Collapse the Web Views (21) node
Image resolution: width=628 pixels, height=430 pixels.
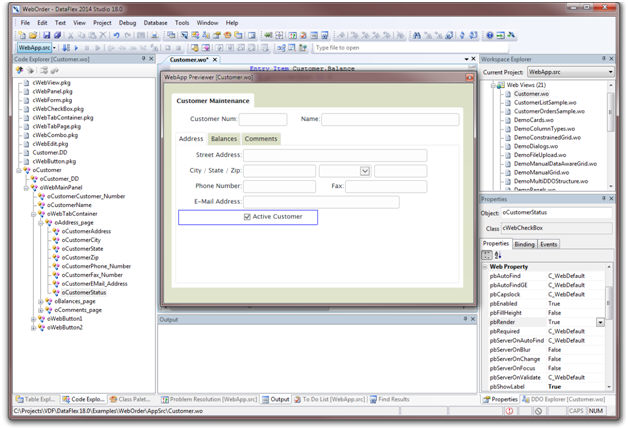[493, 85]
